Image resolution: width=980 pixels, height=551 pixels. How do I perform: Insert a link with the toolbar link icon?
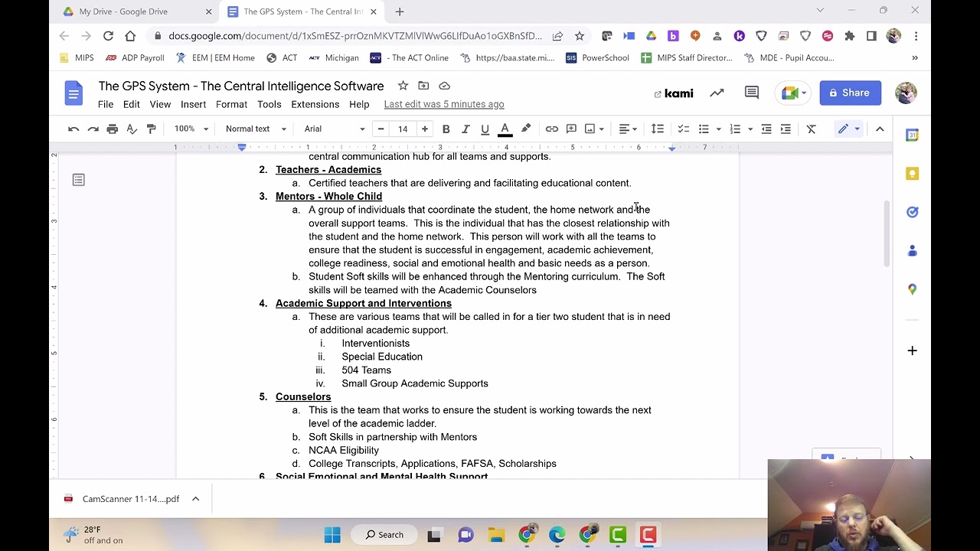(x=551, y=129)
